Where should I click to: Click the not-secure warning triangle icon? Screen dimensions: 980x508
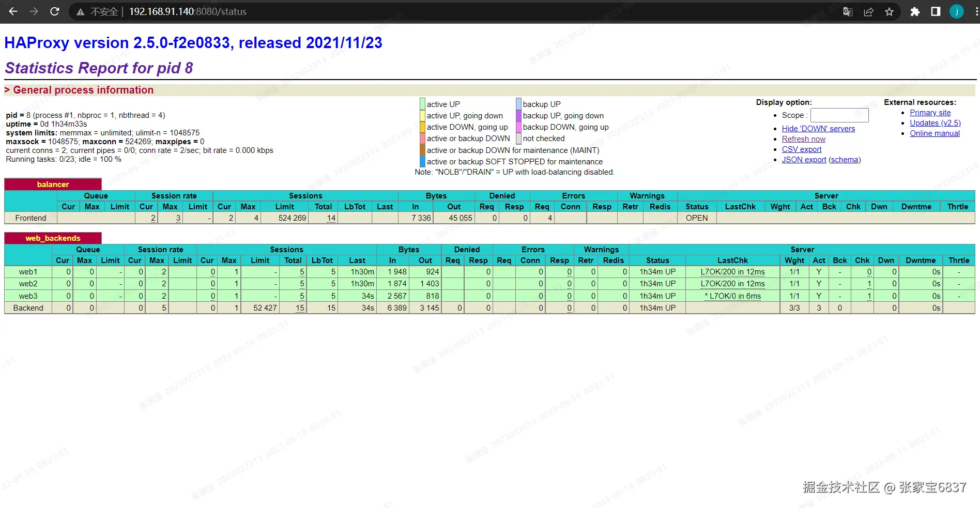pos(80,12)
